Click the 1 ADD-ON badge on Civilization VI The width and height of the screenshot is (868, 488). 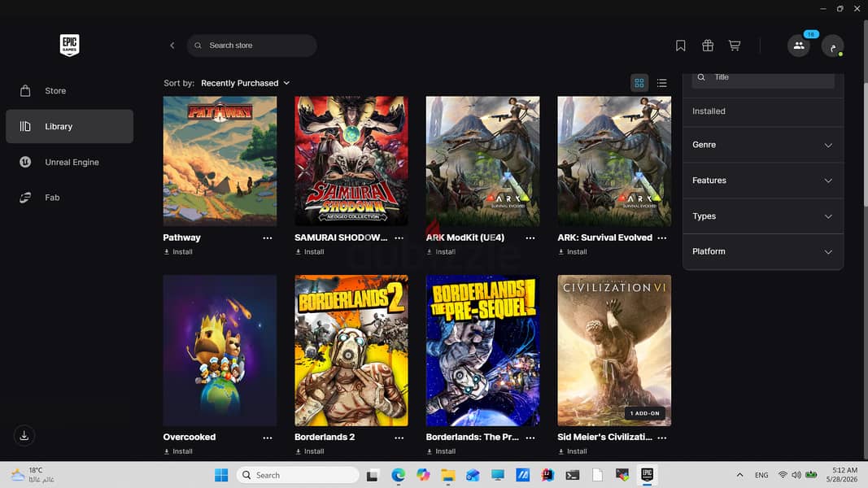(x=645, y=413)
